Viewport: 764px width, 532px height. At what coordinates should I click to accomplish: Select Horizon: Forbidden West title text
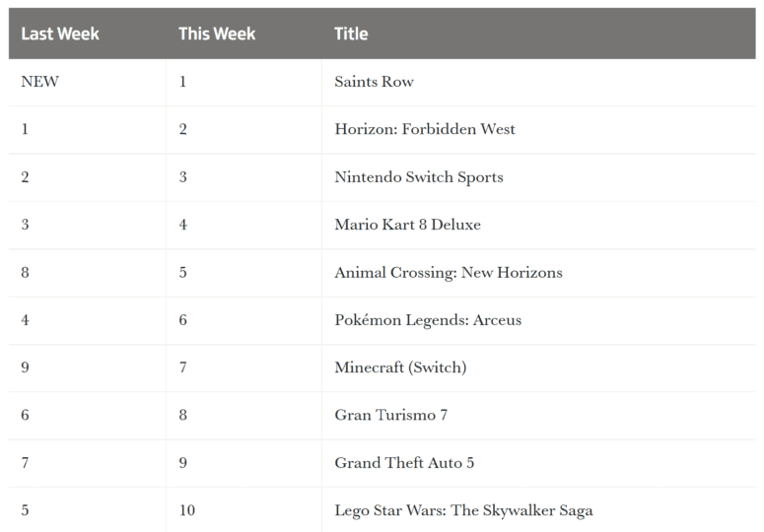coord(425,129)
